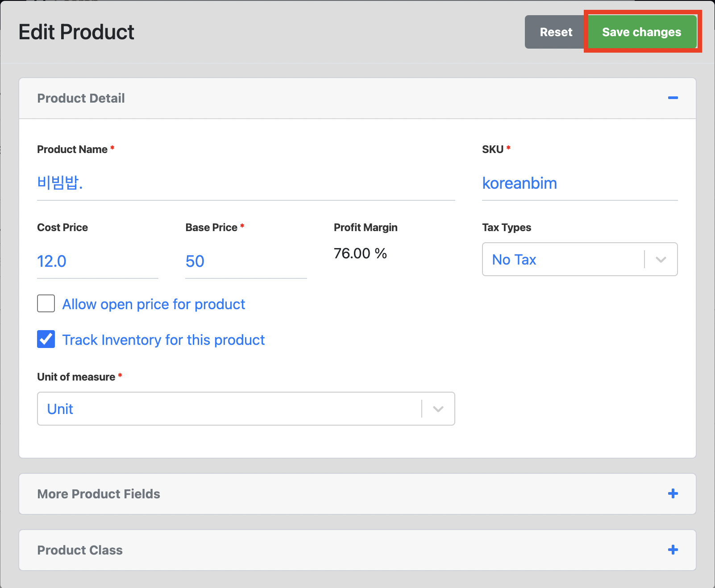Click the Base Price label

(x=212, y=228)
